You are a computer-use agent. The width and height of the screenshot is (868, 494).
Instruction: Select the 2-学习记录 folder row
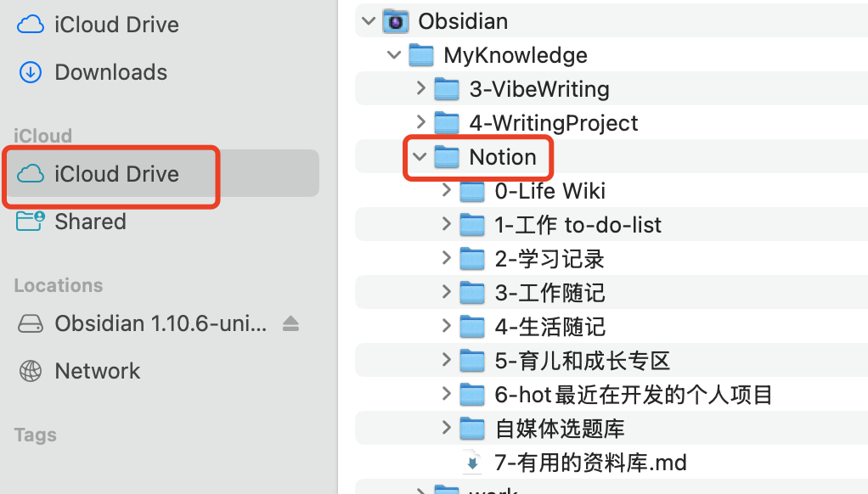[550, 259]
